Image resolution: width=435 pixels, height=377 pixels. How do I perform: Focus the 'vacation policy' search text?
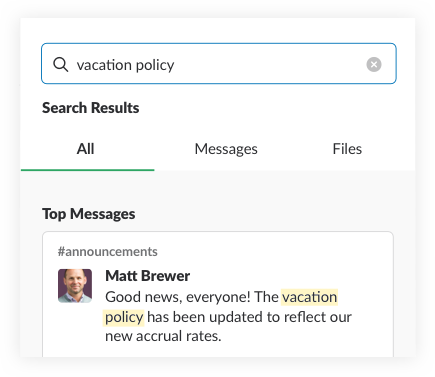[x=125, y=65]
